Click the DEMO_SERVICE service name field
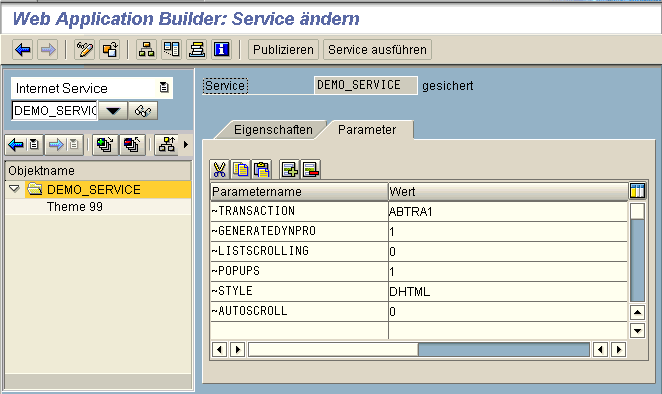The width and height of the screenshot is (662, 394). click(x=366, y=85)
